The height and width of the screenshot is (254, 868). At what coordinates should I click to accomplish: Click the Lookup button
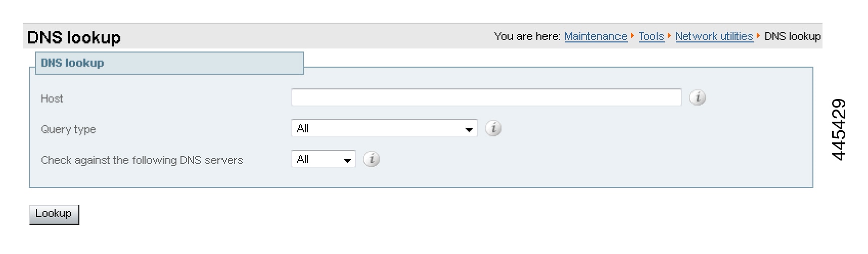click(54, 214)
